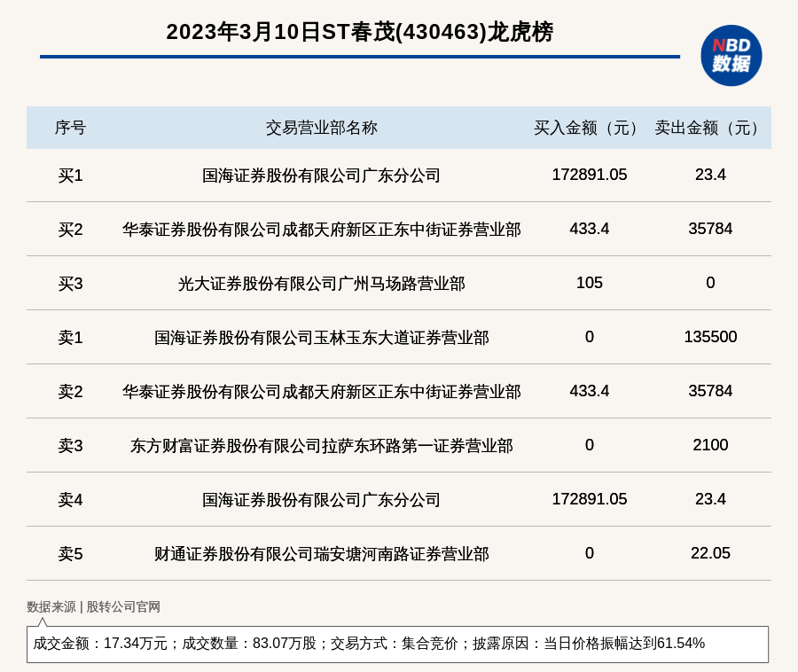Click 国海证券股份有限公司广东分公司 in the 买1 row
798x672 pixels.
[x=321, y=176]
